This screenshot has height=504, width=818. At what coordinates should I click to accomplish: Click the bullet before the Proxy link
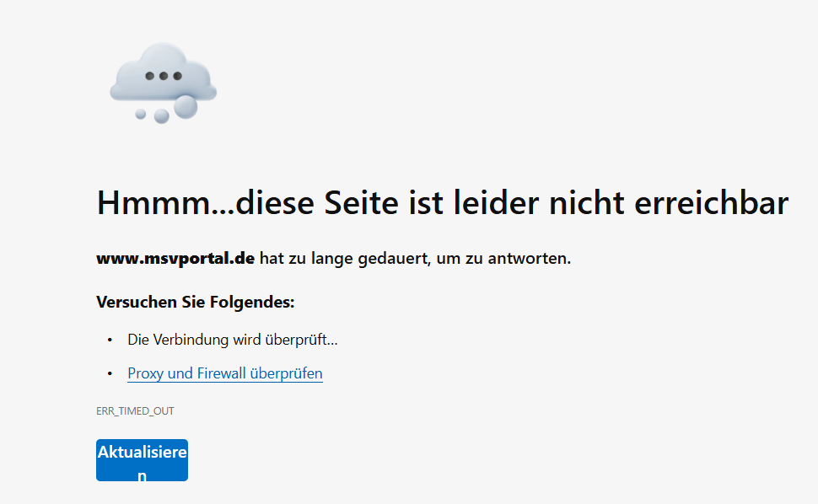tap(110, 373)
